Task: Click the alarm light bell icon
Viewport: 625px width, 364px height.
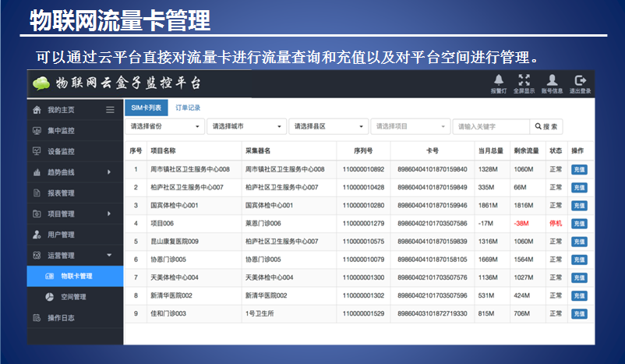Action: click(498, 80)
